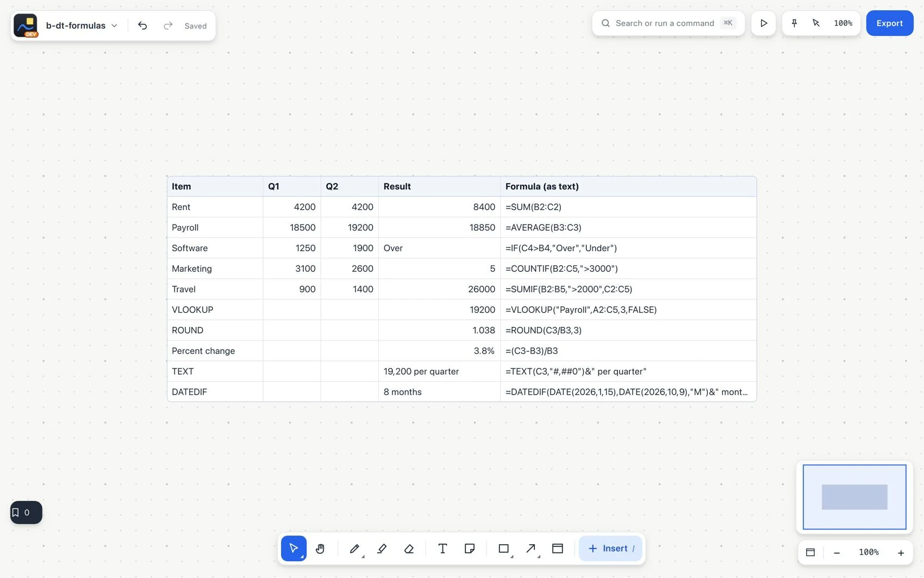Toggle the minimap panel icon

810,552
